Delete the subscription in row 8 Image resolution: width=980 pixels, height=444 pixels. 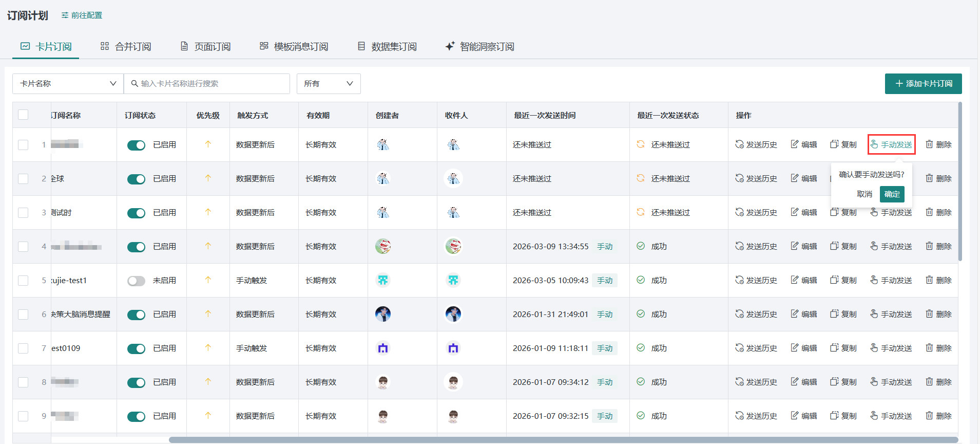(x=939, y=382)
